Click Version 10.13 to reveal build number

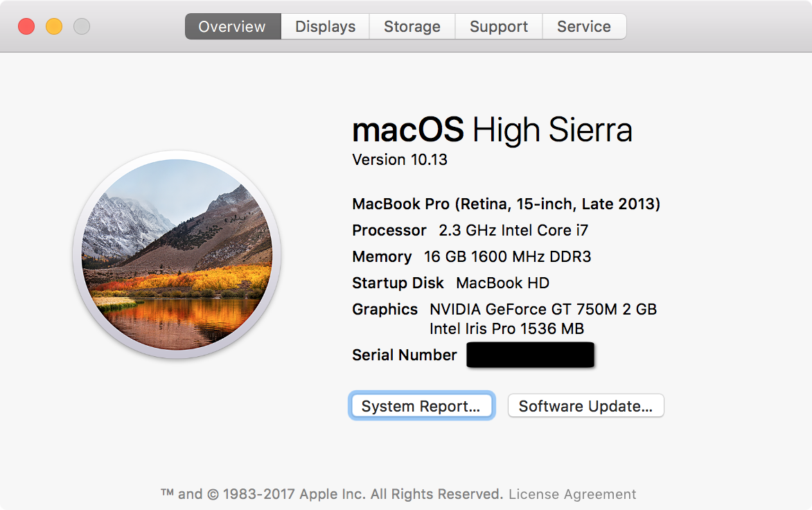400,159
